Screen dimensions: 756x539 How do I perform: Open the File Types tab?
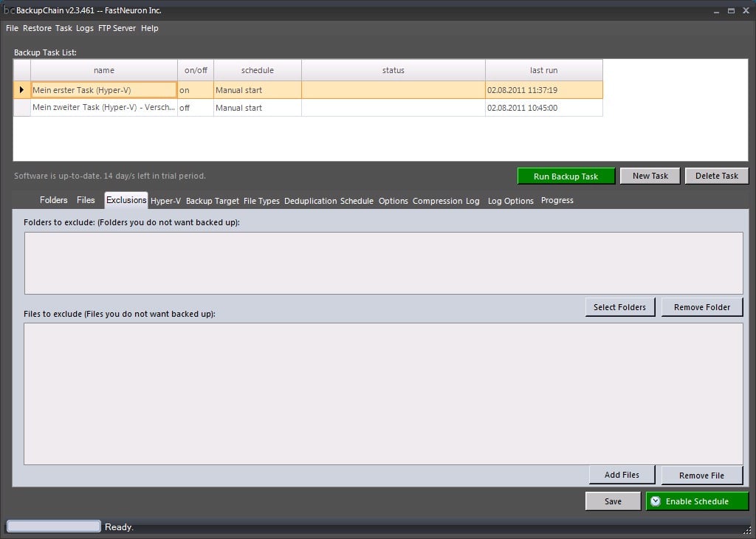click(261, 201)
